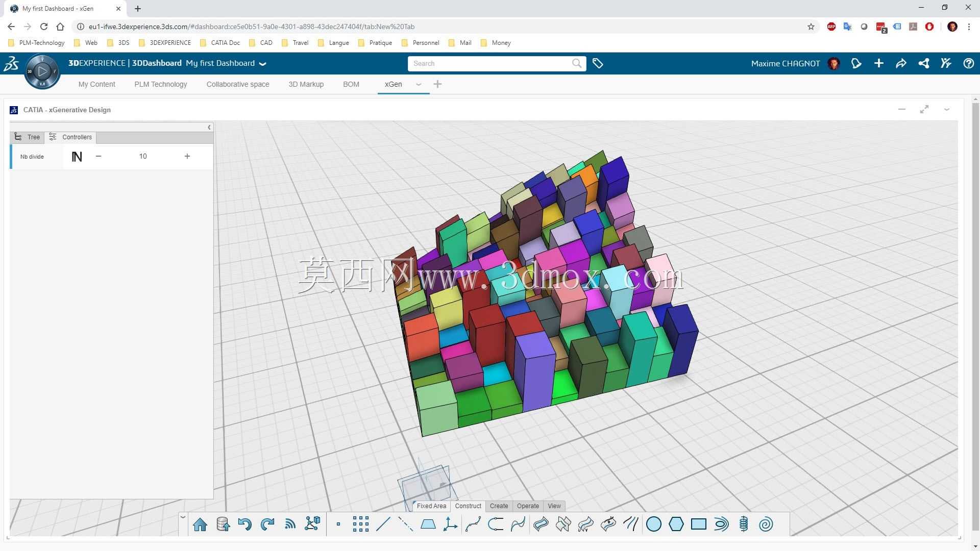Select the Helix spring tool
Viewport: 980px width, 551px height.
tap(744, 524)
